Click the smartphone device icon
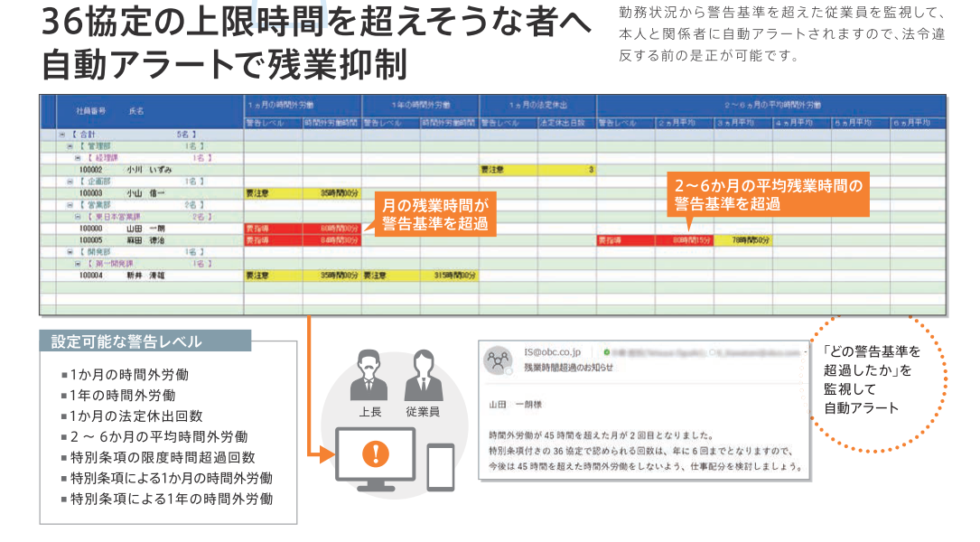Viewport: 980px width, 542px height. [440, 466]
